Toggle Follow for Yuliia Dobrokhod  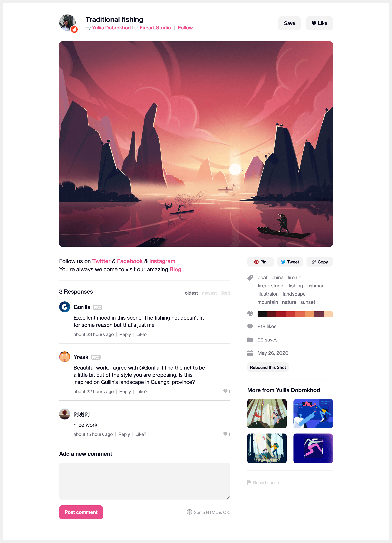pos(185,28)
